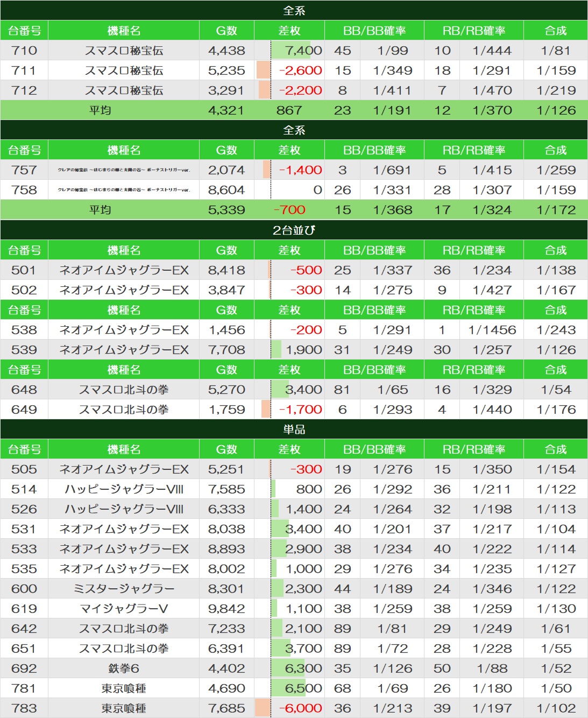The image size is (588, 718).
Task: Click machine number 642 cell
Action: (x=24, y=628)
